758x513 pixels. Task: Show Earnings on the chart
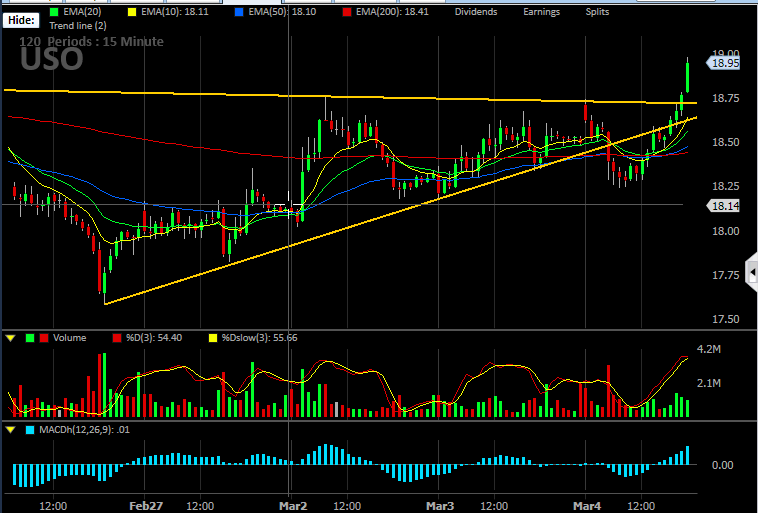pos(541,12)
